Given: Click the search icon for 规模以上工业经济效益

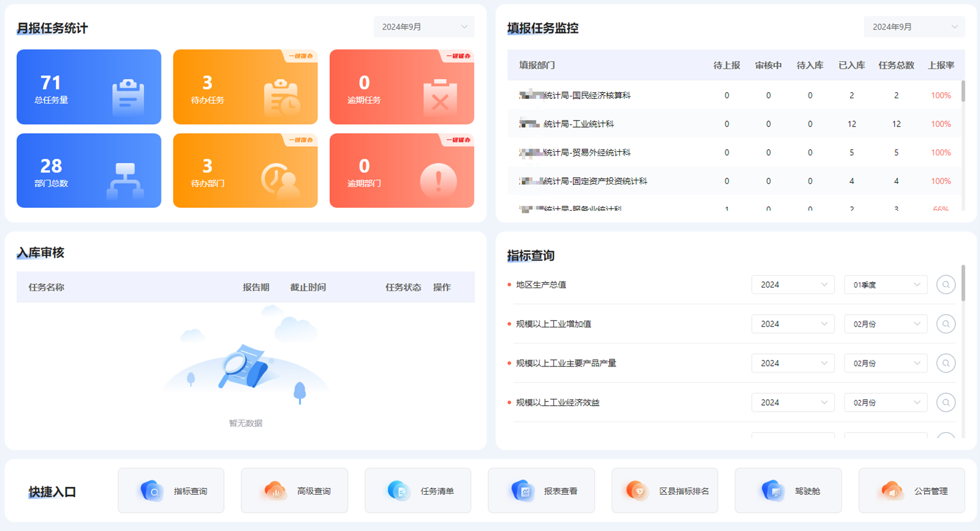Looking at the screenshot, I should point(946,403).
